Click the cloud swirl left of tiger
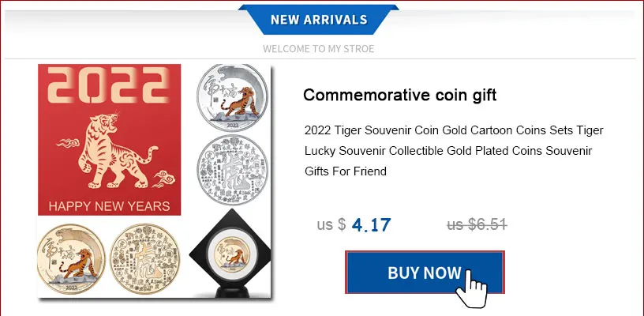 (x=68, y=143)
